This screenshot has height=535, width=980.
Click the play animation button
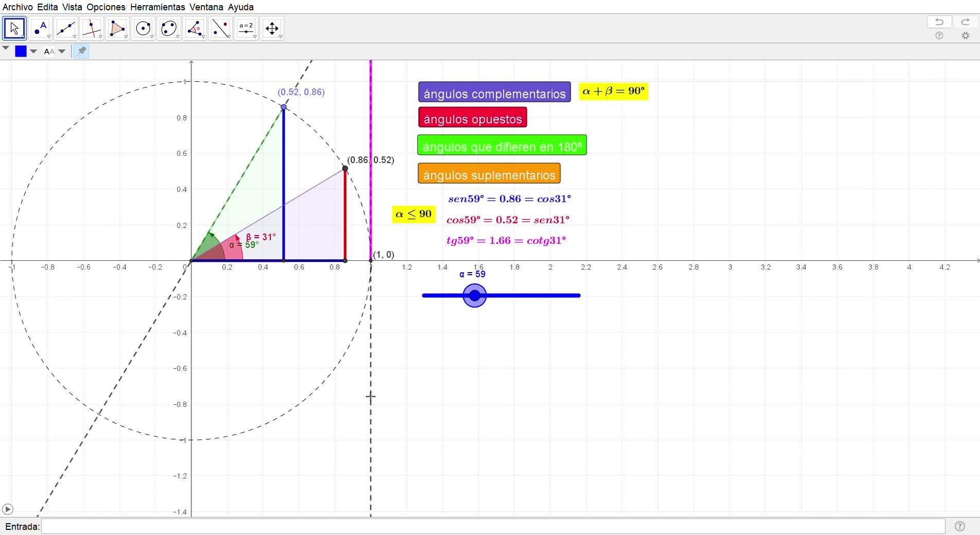7,509
